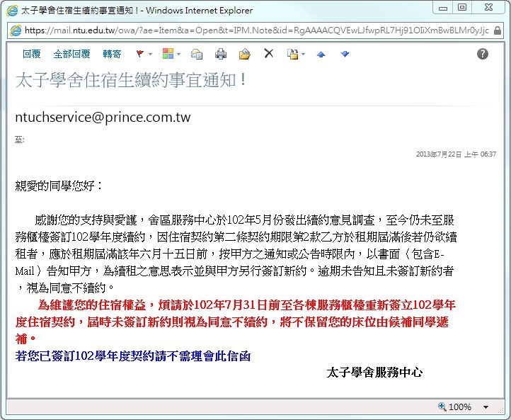Click the timestamp 2013年7月22日 上午 06:37
The height and width of the screenshot is (420, 511).
[456, 154]
